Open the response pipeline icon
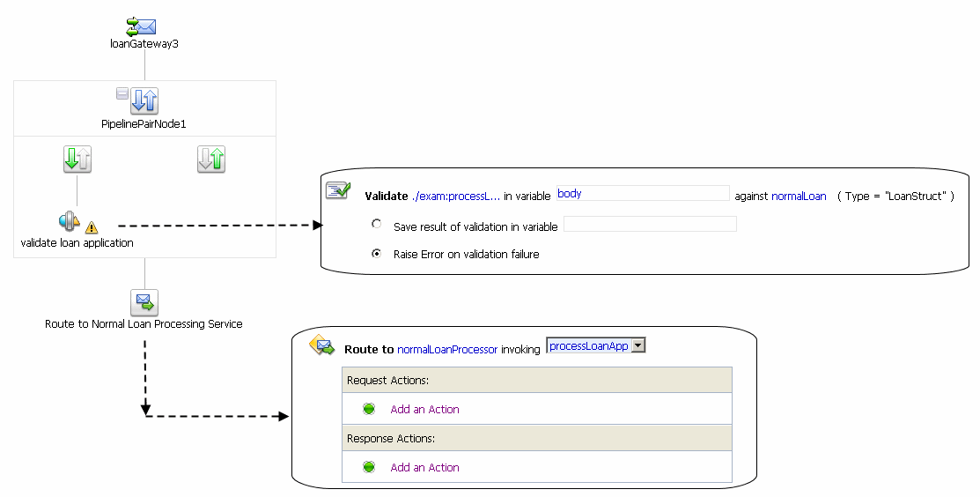 coord(211,159)
